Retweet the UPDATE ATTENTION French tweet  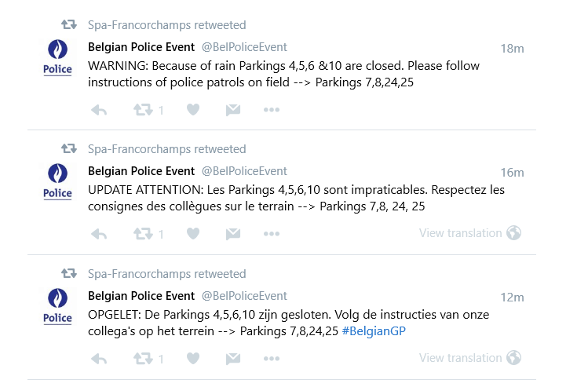143,234
